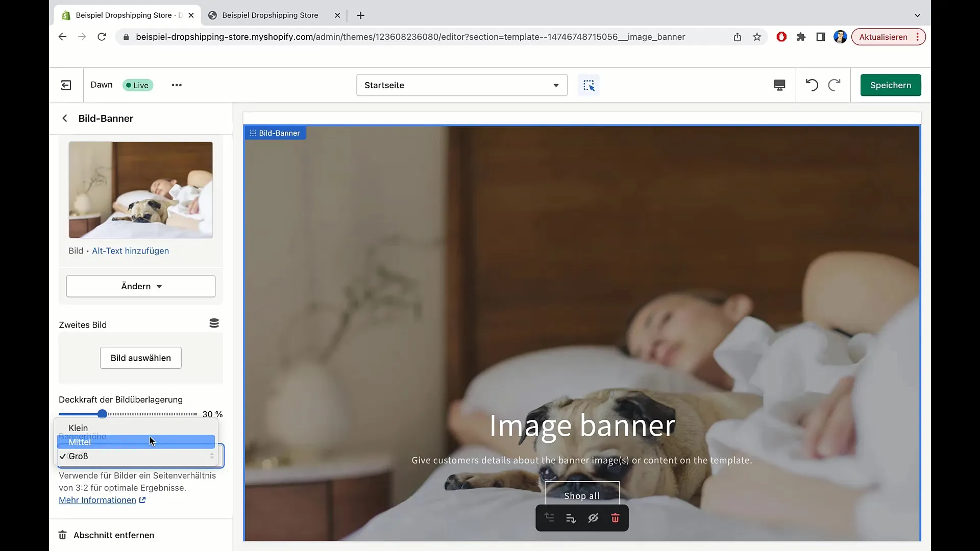
Task: Click 'Mehr Informationen' external link
Action: pyautogui.click(x=102, y=500)
